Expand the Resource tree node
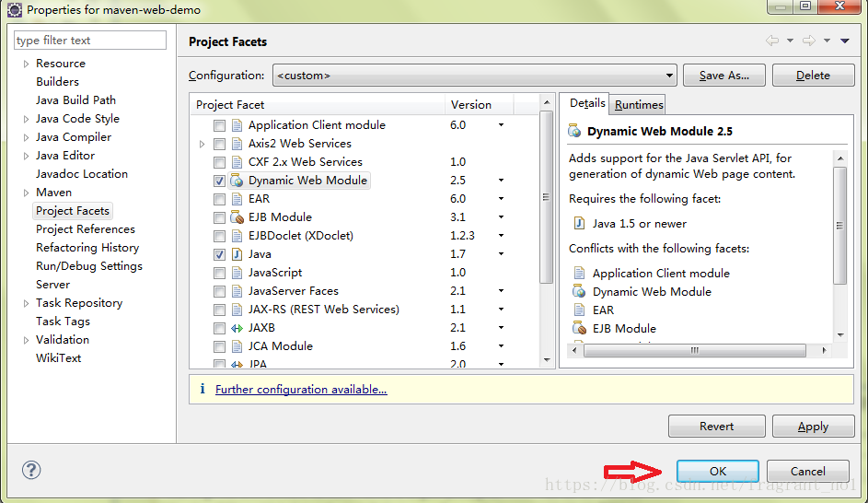Screen dimensions: 868x503 [x=26, y=64]
